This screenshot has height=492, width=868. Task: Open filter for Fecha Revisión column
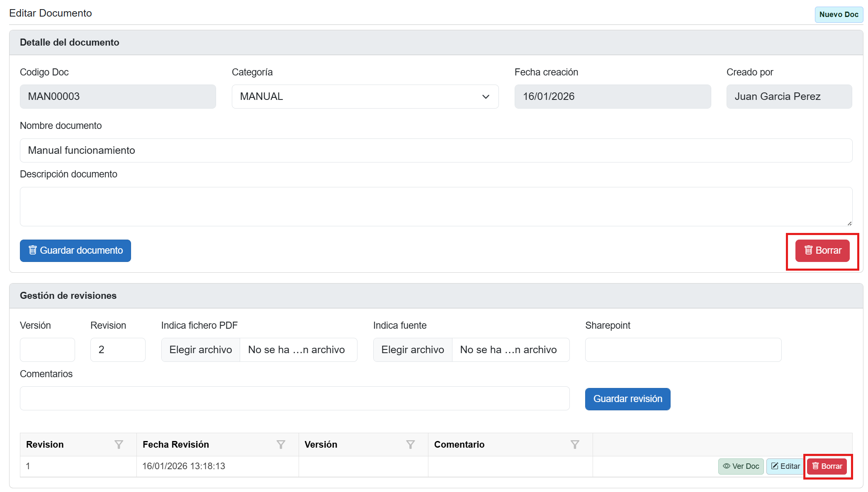point(281,444)
